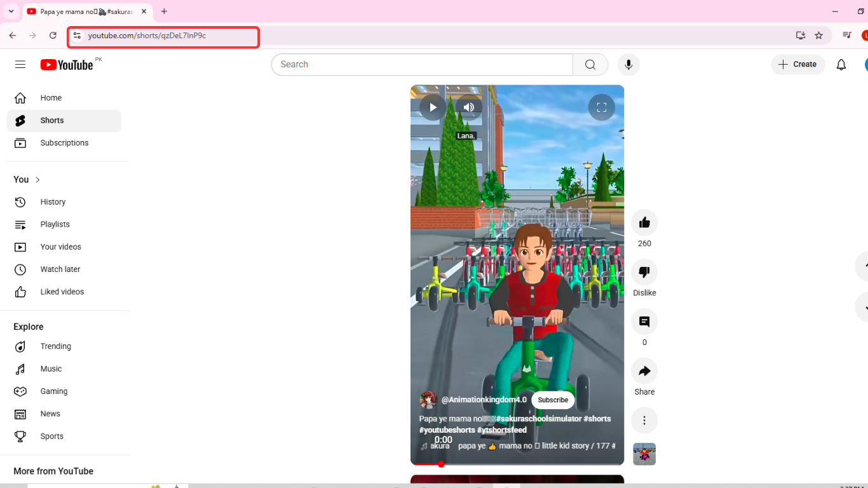Open a new browser tab
This screenshot has height=488, width=868.
pos(164,11)
